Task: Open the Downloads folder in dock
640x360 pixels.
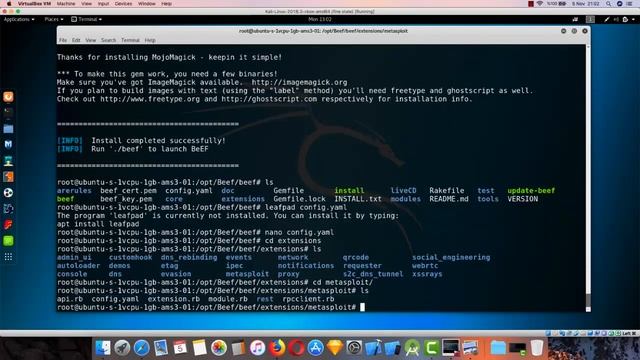Action: [498, 348]
